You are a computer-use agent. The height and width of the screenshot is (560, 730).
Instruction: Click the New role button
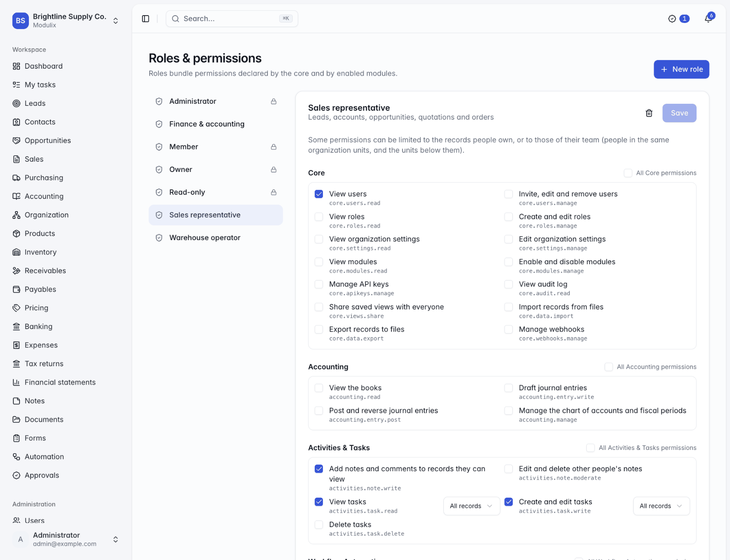click(681, 69)
